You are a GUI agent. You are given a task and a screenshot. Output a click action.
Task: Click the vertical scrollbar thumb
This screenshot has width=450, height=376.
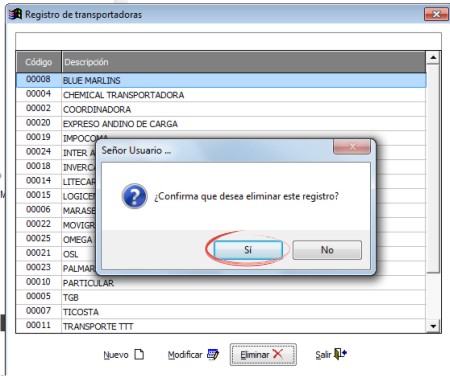[x=433, y=168]
